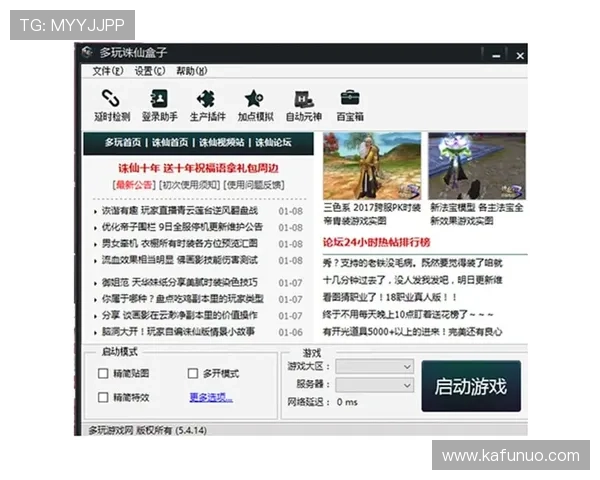Viewport: 600px width, 480px height.
Task: Enable the 多开模式 checkbox
Action: pyautogui.click(x=193, y=373)
